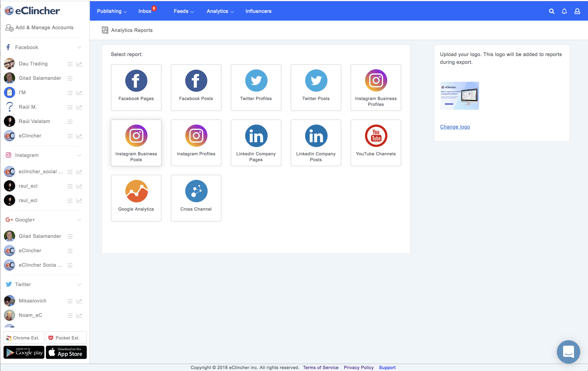The height and width of the screenshot is (371, 588).
Task: Select the eclincher_social Instagram account
Action: (40, 172)
